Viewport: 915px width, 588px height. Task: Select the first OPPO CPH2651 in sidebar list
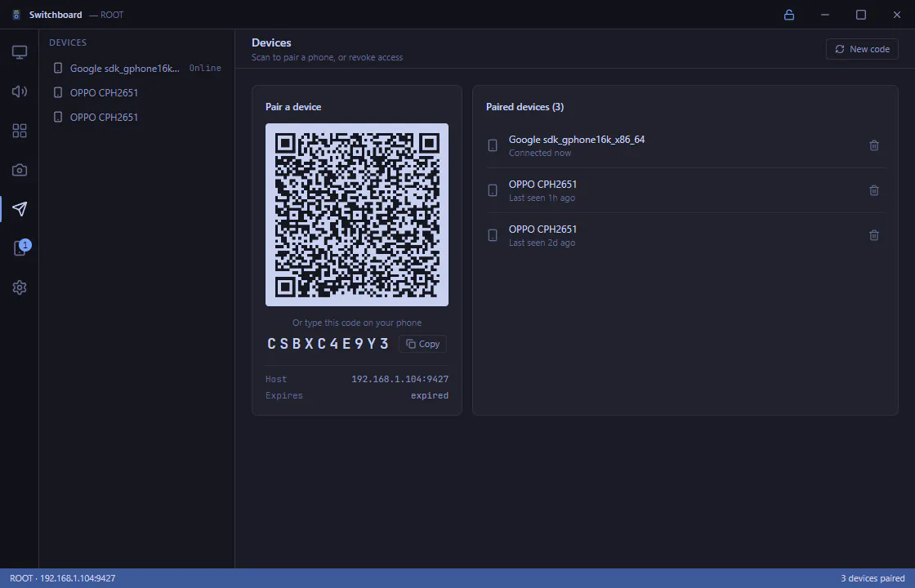pyautogui.click(x=136, y=93)
